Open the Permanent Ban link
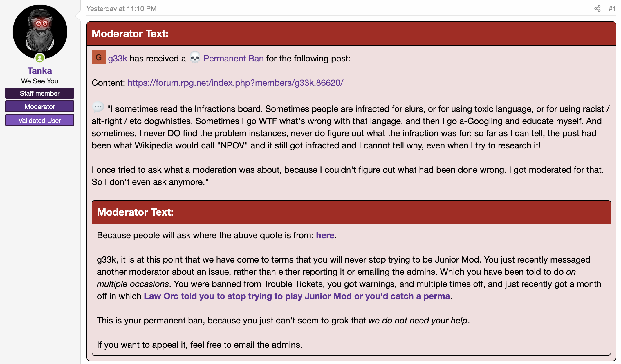621x364 pixels. (234, 59)
